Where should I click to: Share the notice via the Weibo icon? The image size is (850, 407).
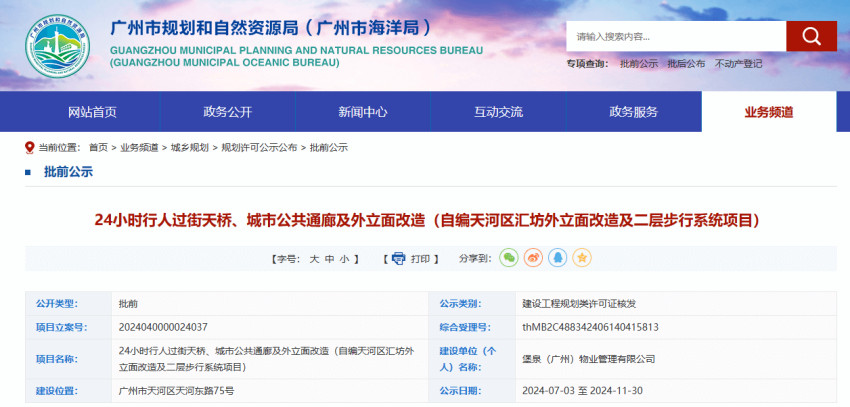533,258
